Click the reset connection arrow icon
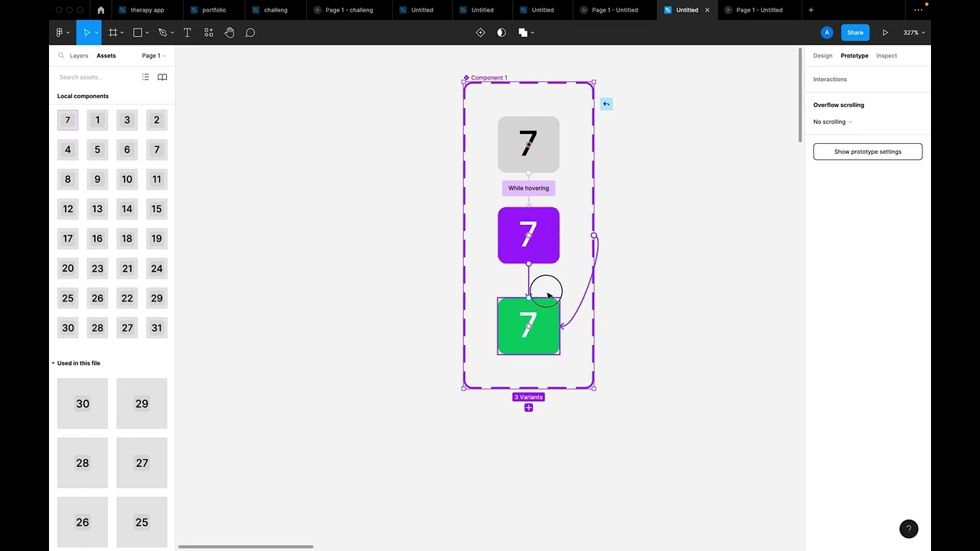 (x=606, y=104)
